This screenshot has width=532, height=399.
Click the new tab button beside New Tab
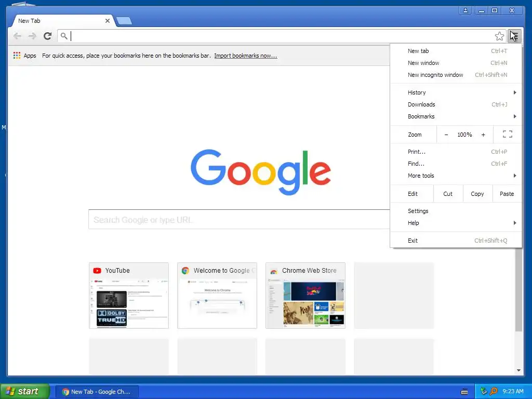(x=124, y=21)
